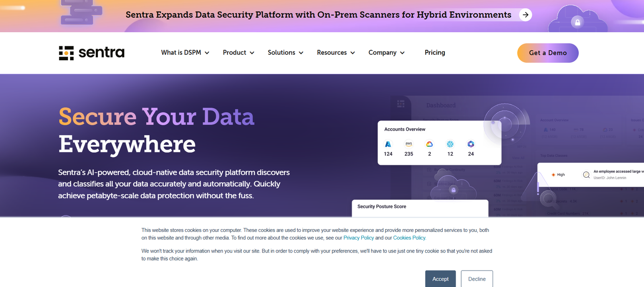The height and width of the screenshot is (287, 644).
Task: Click the AWS icon in Accounts Overview
Action: (409, 144)
